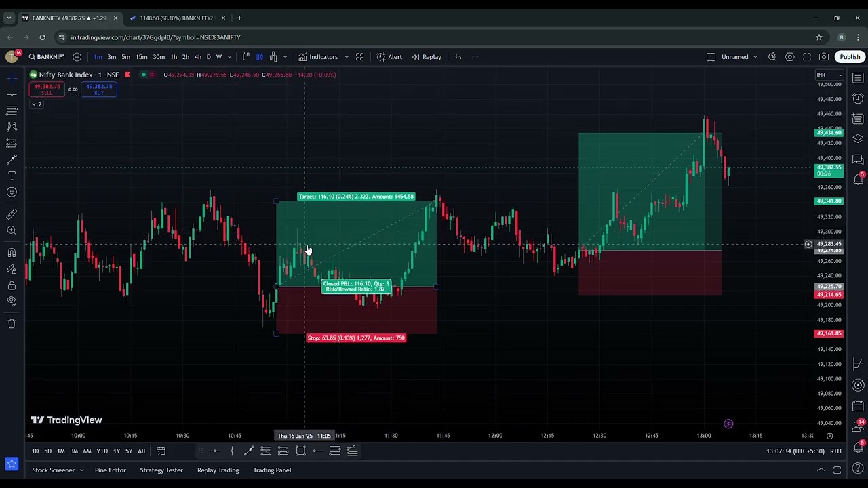The image size is (868, 488).
Task: Add symbol to compare with plus icon
Action: (x=77, y=57)
